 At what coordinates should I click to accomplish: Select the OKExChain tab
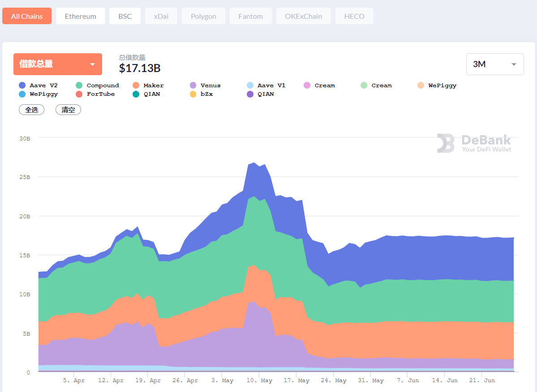coord(303,16)
